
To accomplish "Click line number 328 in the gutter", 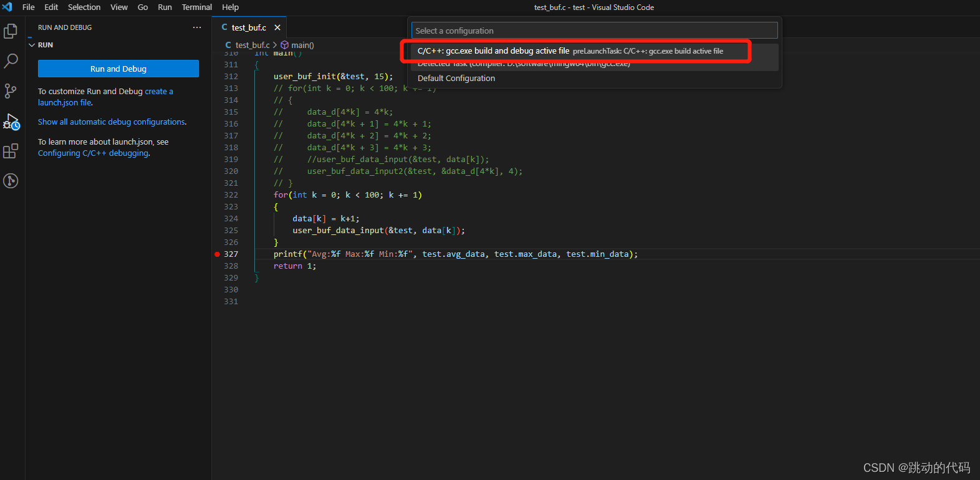I will (231, 266).
